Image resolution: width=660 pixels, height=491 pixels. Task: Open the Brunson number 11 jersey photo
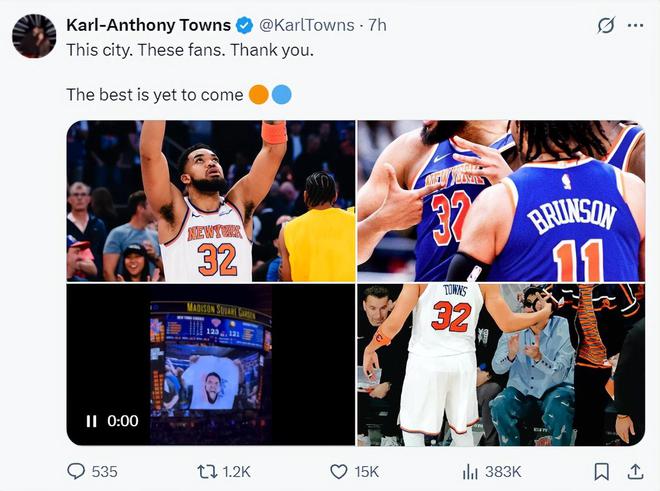coord(501,201)
